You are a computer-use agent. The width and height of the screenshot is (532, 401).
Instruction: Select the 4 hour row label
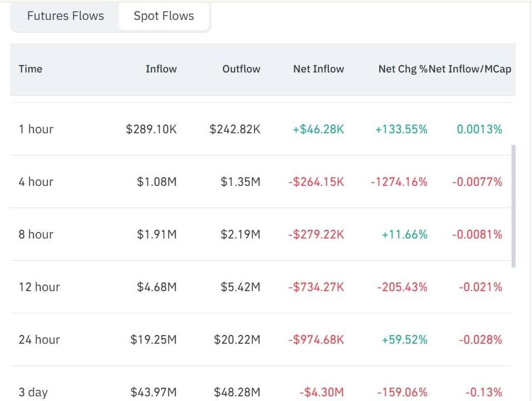point(36,182)
